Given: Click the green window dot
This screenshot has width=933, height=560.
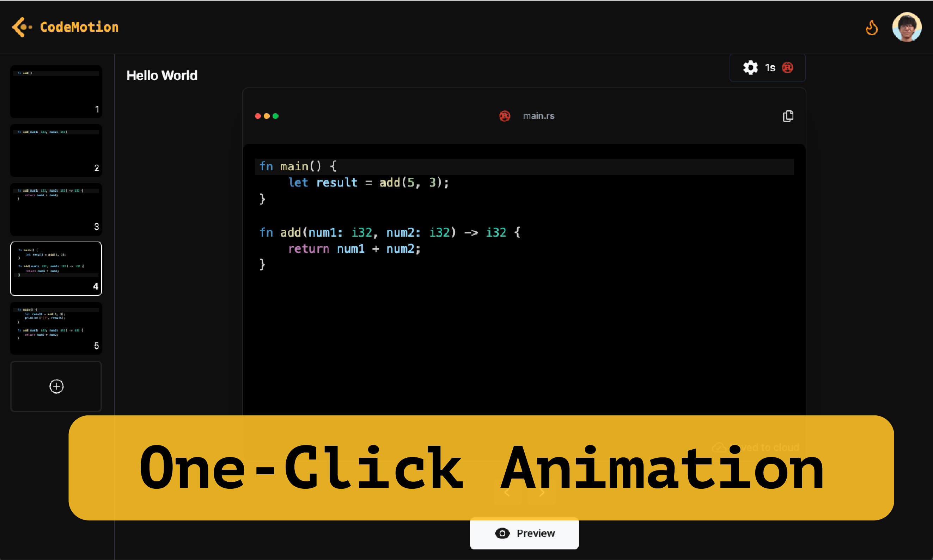Looking at the screenshot, I should pyautogui.click(x=275, y=116).
